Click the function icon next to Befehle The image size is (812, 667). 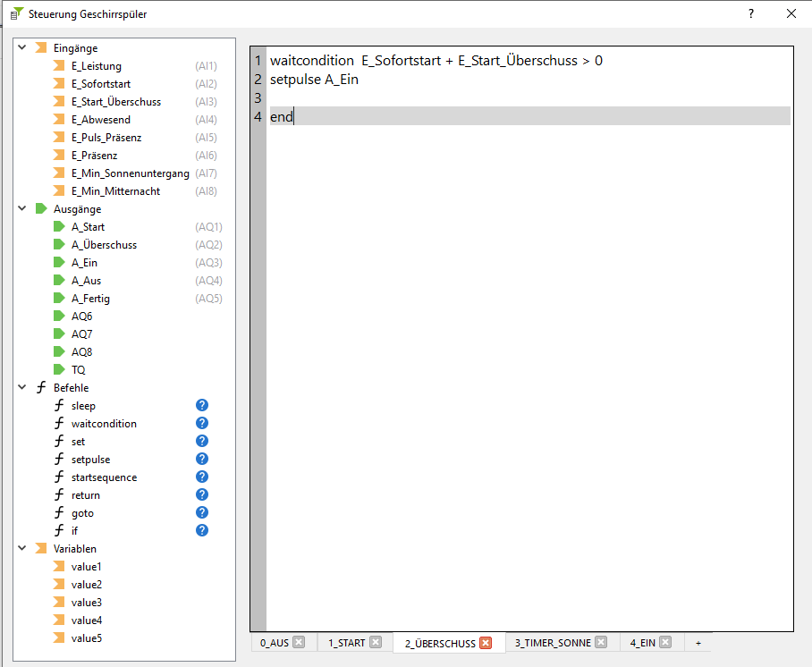coord(41,387)
